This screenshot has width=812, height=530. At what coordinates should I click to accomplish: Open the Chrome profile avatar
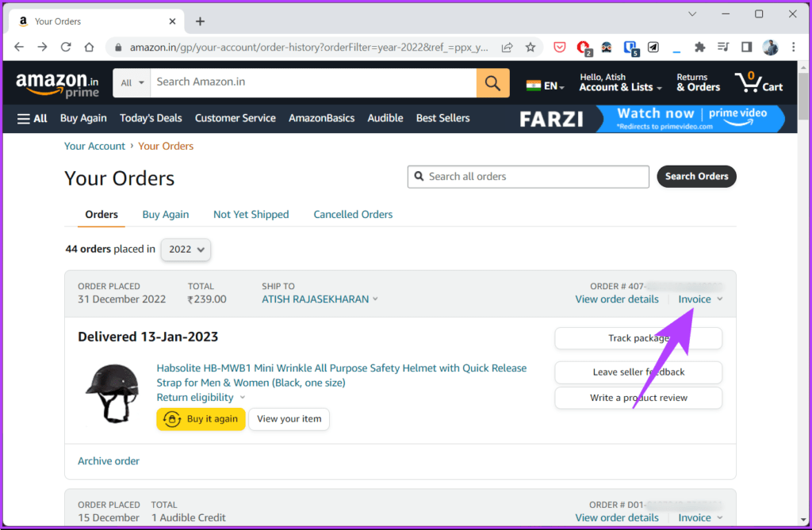770,48
